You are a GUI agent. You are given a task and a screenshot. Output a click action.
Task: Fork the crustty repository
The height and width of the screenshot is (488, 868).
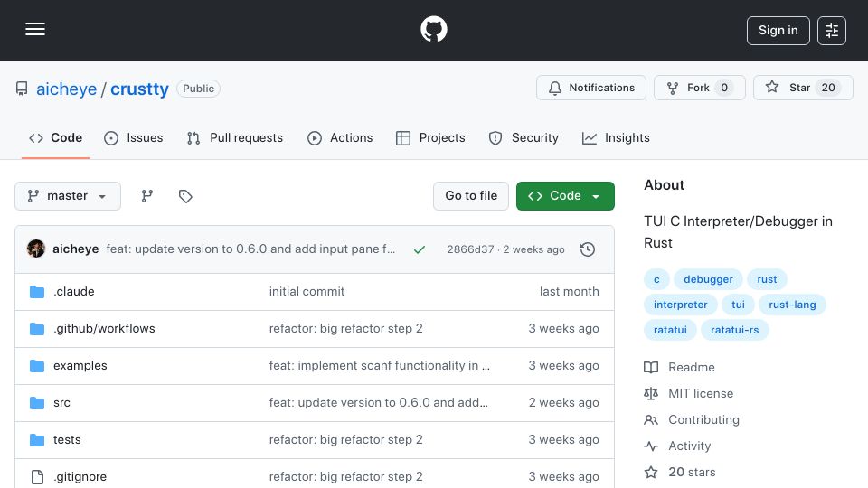pyautogui.click(x=699, y=88)
